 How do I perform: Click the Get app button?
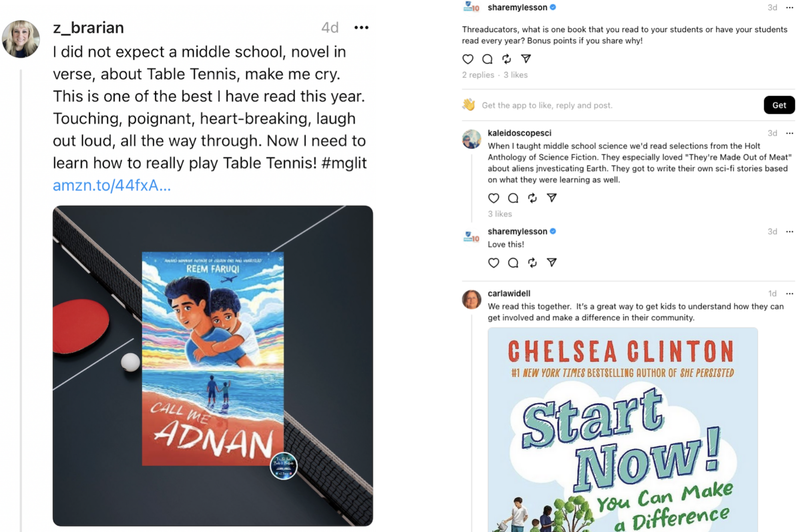779,105
